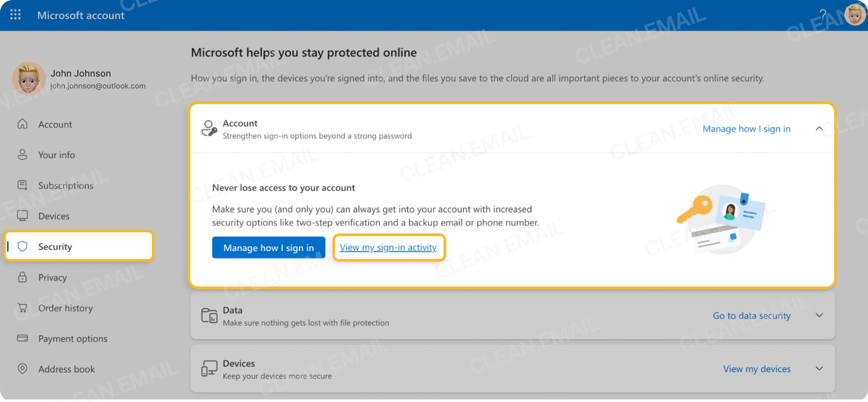Click the Your info person icon
Screen dimensions: 868x402
pyautogui.click(x=22, y=155)
